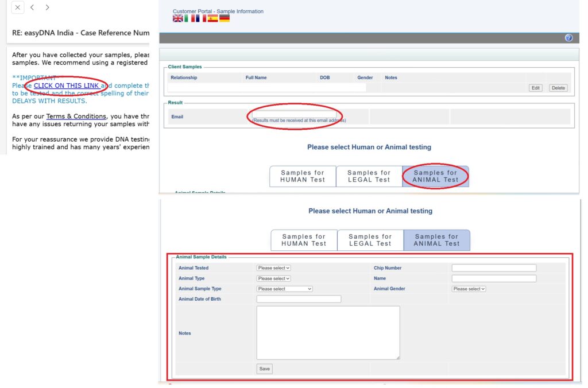Viewport: 588px width, 388px height.
Task: Switch portal language with the French flag
Action: [201, 18]
